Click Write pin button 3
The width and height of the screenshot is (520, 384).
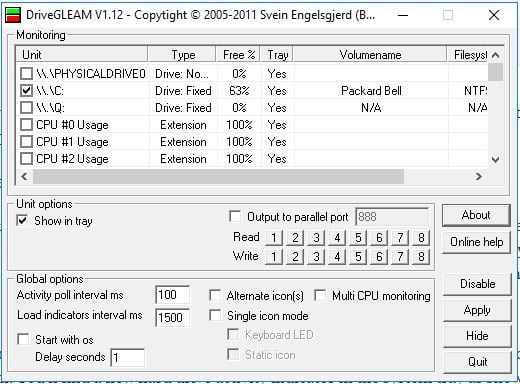coord(316,257)
